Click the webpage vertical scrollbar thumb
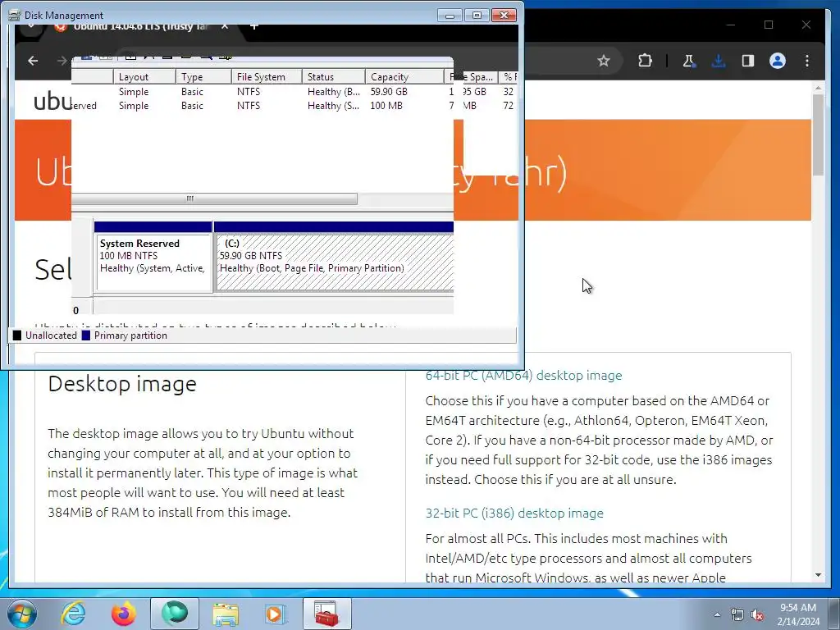Image resolution: width=840 pixels, height=630 pixels. [x=818, y=135]
